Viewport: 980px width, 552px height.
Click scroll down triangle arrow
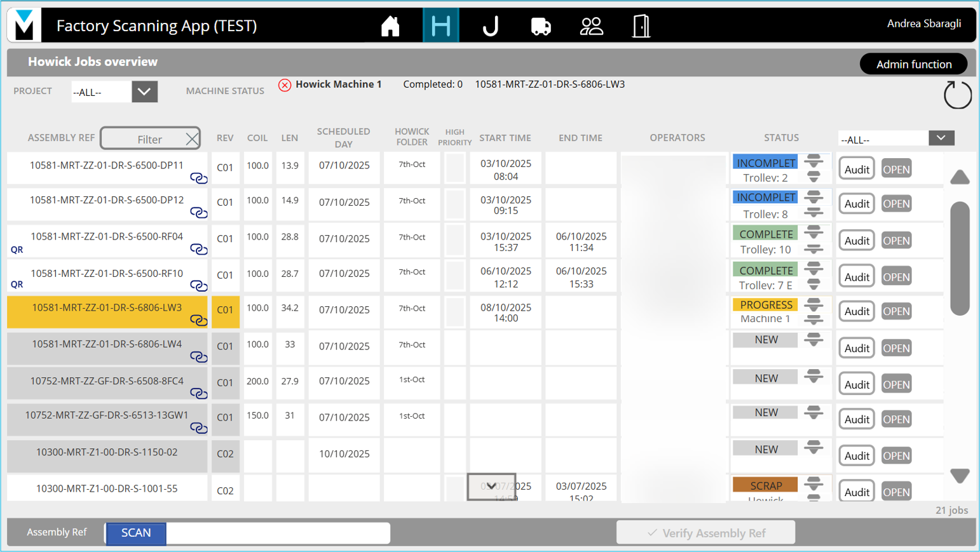tap(960, 476)
